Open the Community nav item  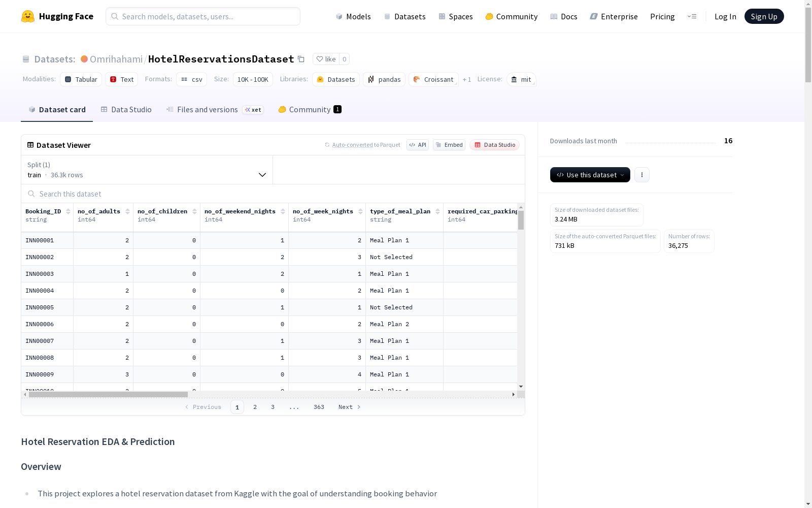511,16
